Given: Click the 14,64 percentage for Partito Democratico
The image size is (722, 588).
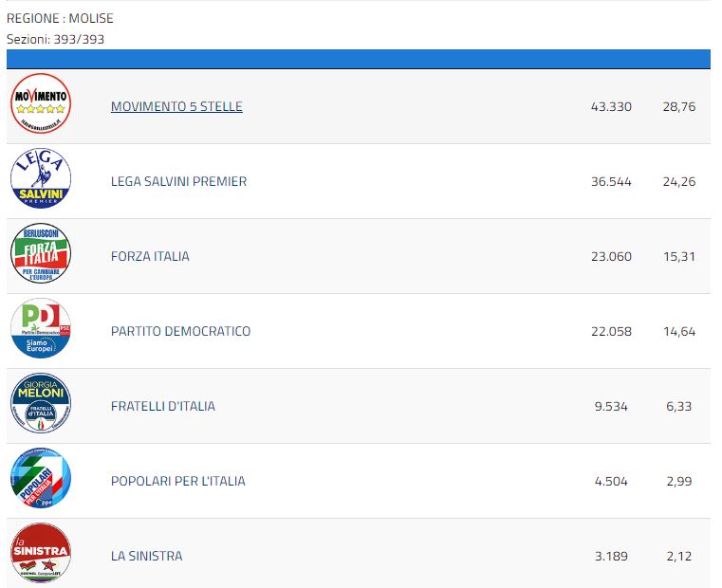Looking at the screenshot, I should [679, 332].
